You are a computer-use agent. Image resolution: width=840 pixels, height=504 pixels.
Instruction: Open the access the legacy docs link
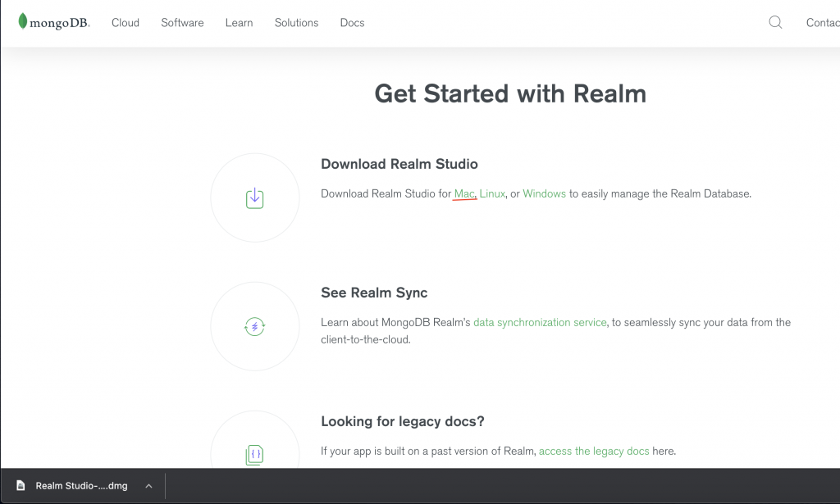[594, 451]
